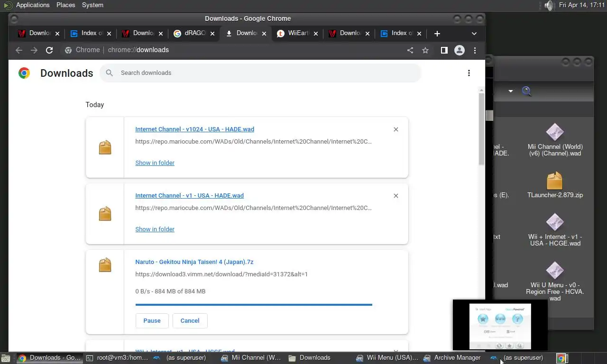The width and height of the screenshot is (607, 364).
Task: Click the 'Today' section heading
Action: [95, 105]
